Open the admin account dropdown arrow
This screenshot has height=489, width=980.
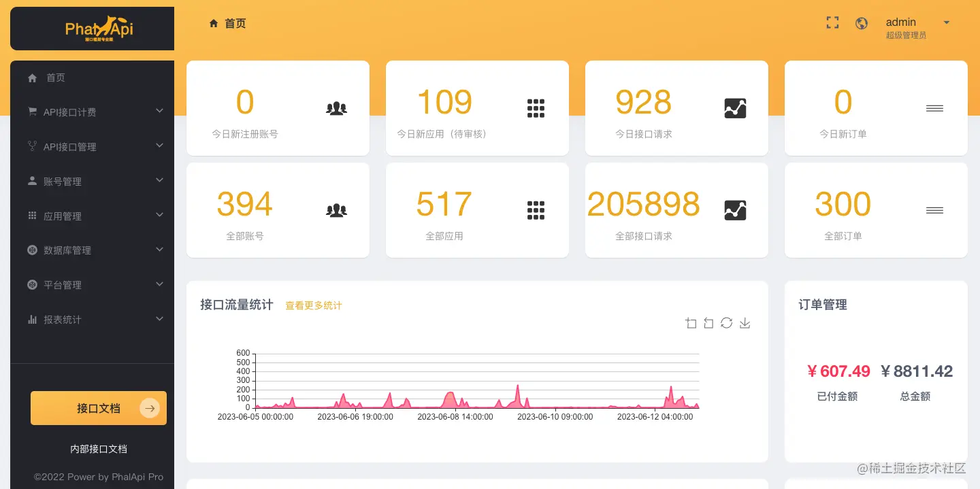[x=946, y=22]
